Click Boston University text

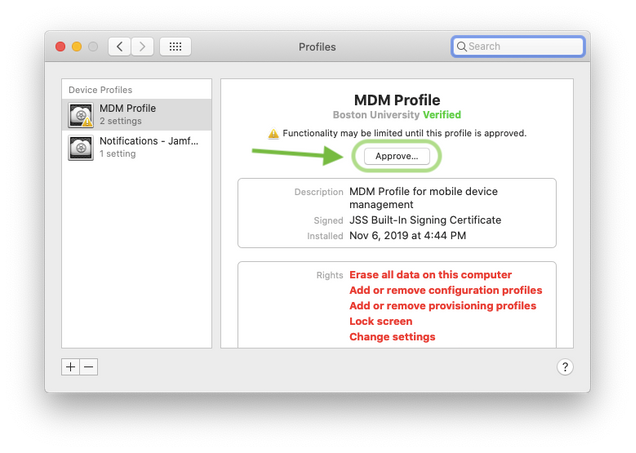(x=376, y=115)
